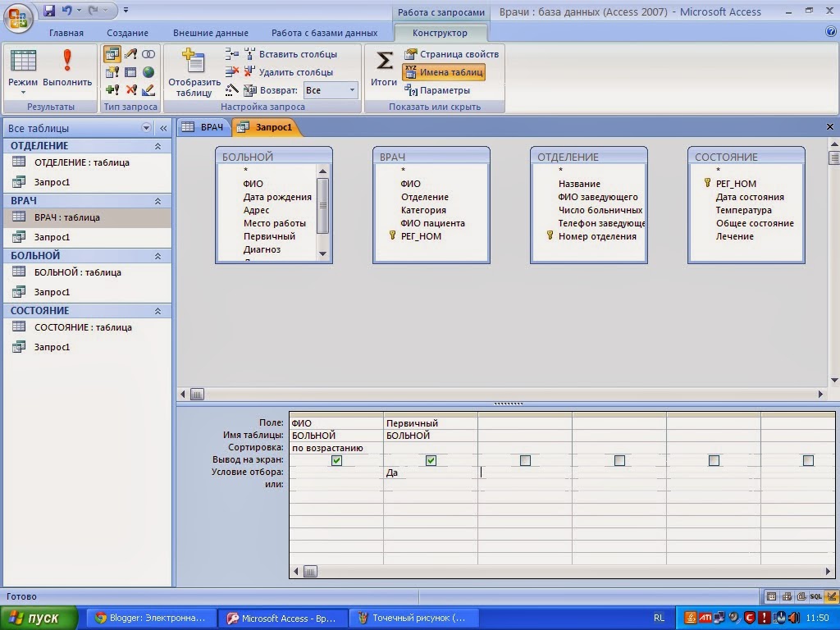Click the table pane horizontal scrollbar thumb
The height and width of the screenshot is (630, 840).
(197, 395)
